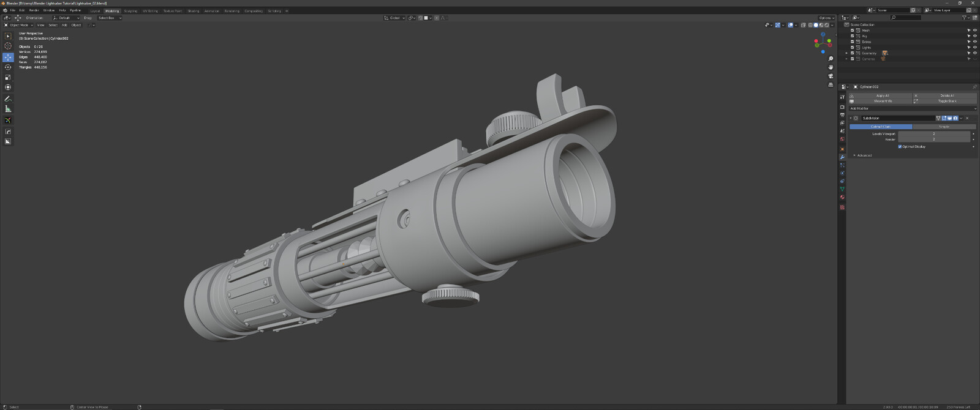
Task: Select the Select Box tool in the toolbar
Action: pos(8,36)
